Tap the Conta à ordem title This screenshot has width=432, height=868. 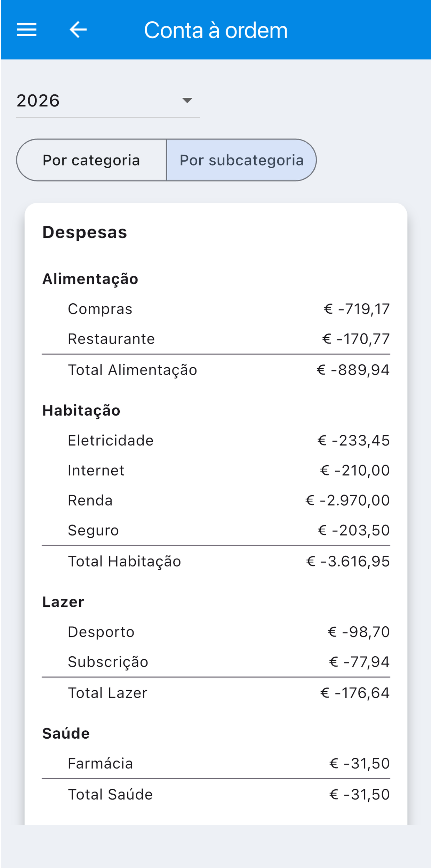(216, 30)
